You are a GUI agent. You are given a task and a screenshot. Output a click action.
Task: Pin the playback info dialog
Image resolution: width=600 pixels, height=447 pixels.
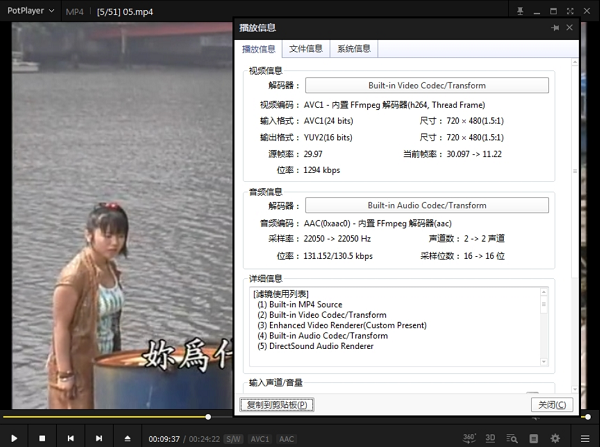click(x=556, y=28)
